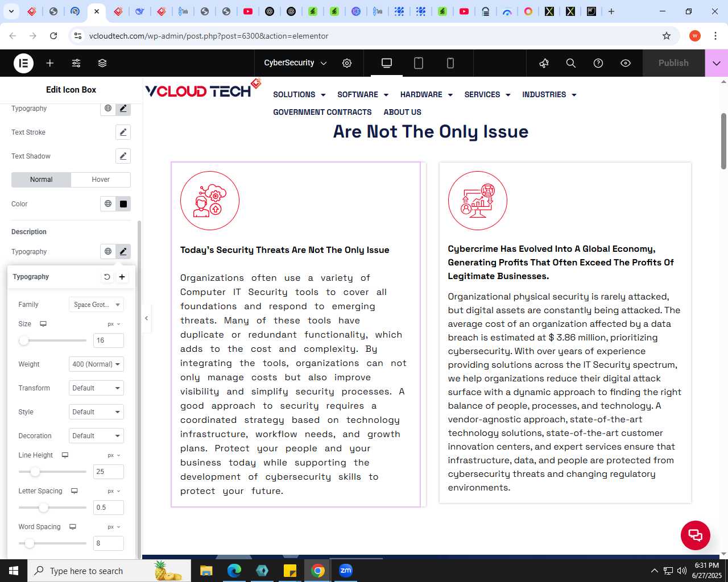Screen dimensions: 728x582
Task: Open Zoom from the taskbar
Action: click(x=346, y=571)
